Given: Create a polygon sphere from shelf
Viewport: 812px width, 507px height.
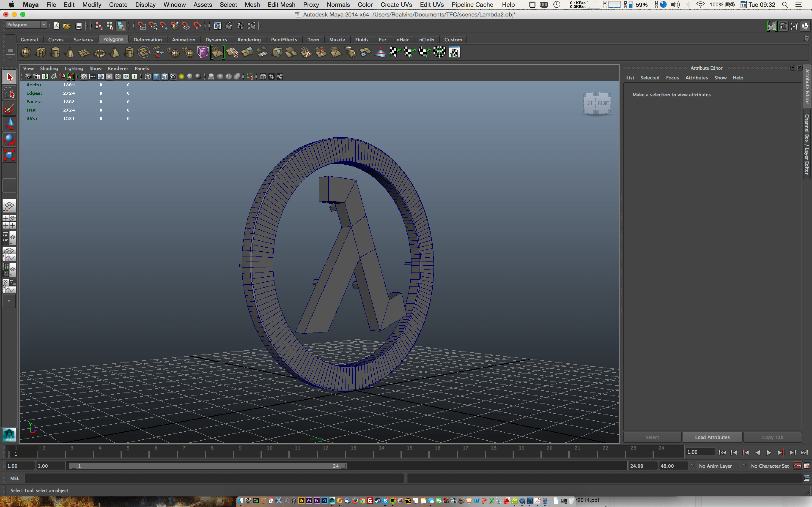Looking at the screenshot, I should tap(26, 52).
